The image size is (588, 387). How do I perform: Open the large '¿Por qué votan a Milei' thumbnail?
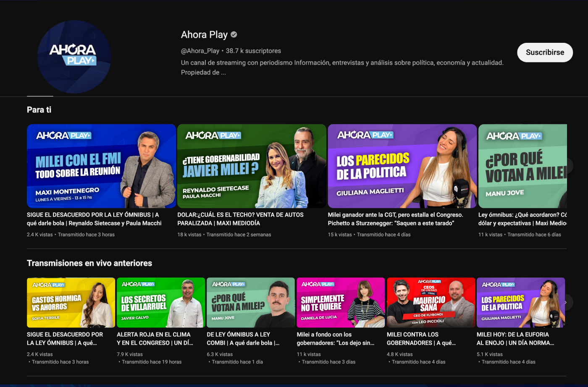click(522, 166)
